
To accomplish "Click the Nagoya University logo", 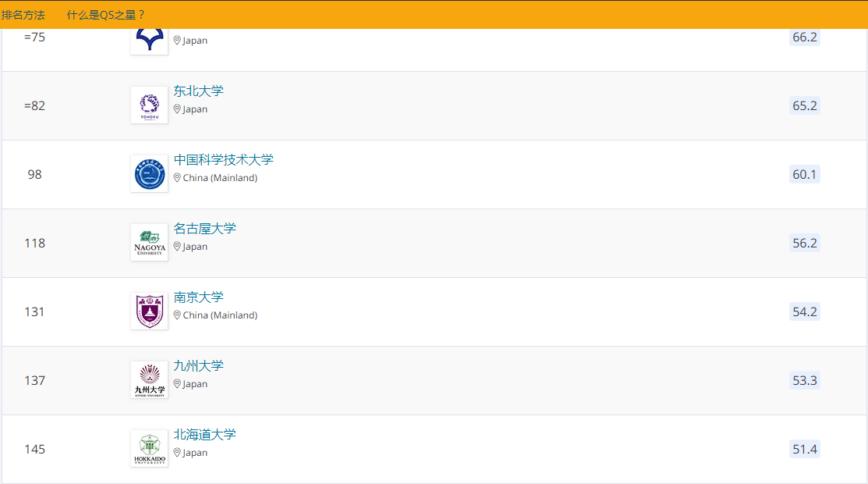I will (x=150, y=242).
